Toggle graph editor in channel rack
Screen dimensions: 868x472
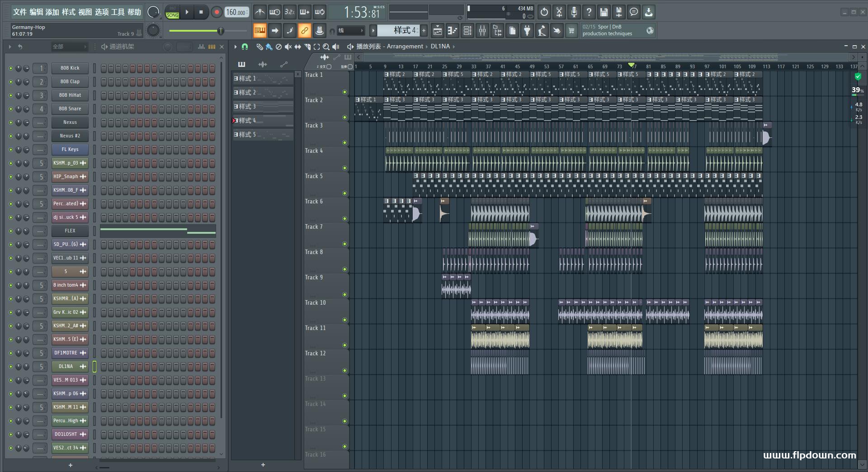point(202,47)
